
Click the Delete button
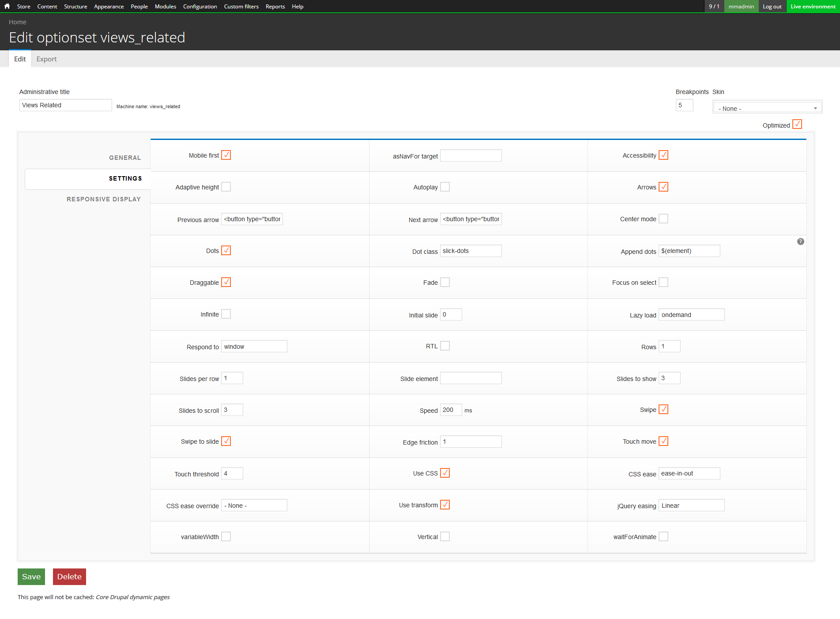point(69,577)
